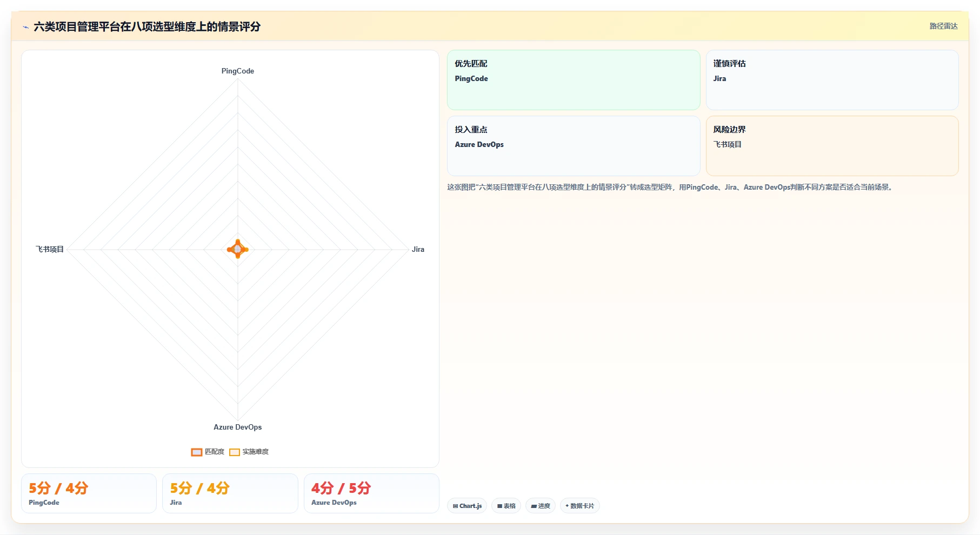Image resolution: width=980 pixels, height=535 pixels.
Task: Select the Azure DevOps 4分 / 5分 score card
Action: tap(371, 493)
